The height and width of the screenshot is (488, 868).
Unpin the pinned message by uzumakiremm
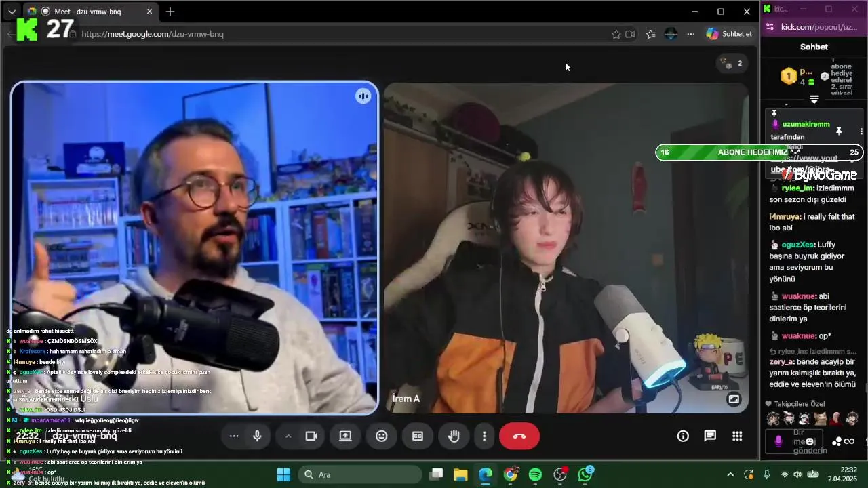click(x=839, y=131)
